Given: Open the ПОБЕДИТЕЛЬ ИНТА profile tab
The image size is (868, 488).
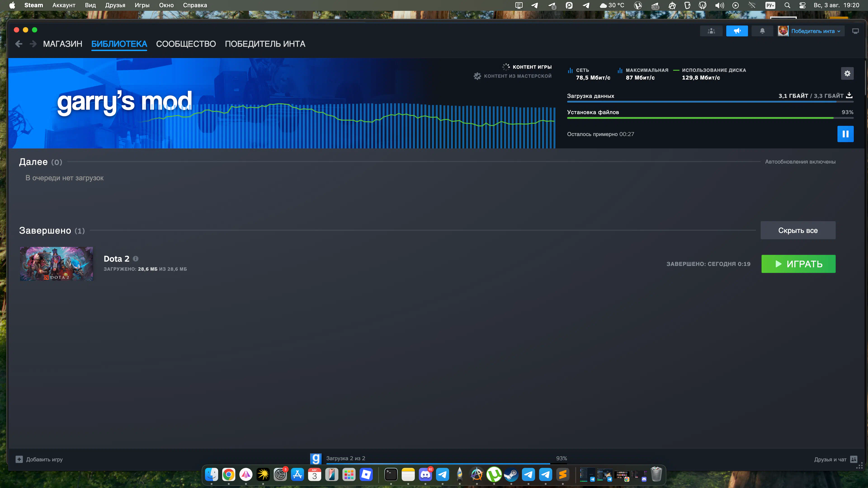Looking at the screenshot, I should (265, 44).
